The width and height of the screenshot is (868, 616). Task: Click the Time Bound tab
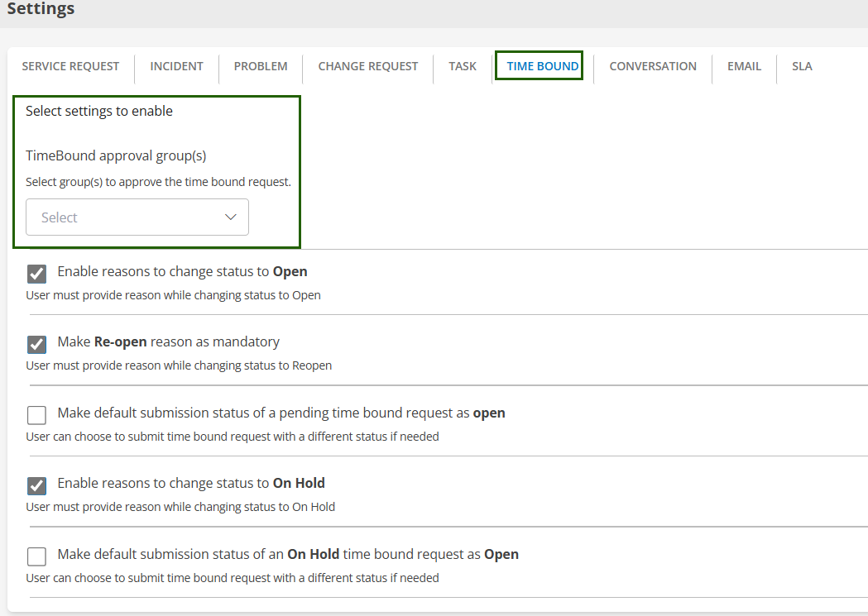pyautogui.click(x=542, y=66)
